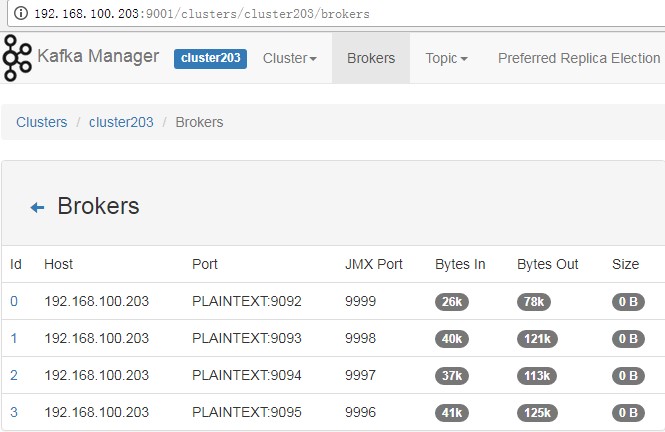The width and height of the screenshot is (665, 432).
Task: Click the PLAINTEXT:9094 port cell
Action: (x=246, y=375)
